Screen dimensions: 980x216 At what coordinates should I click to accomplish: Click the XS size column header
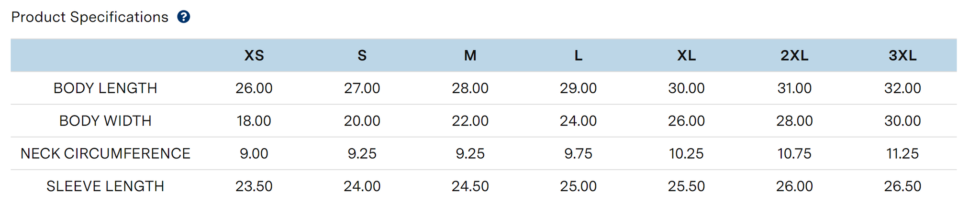[254, 56]
